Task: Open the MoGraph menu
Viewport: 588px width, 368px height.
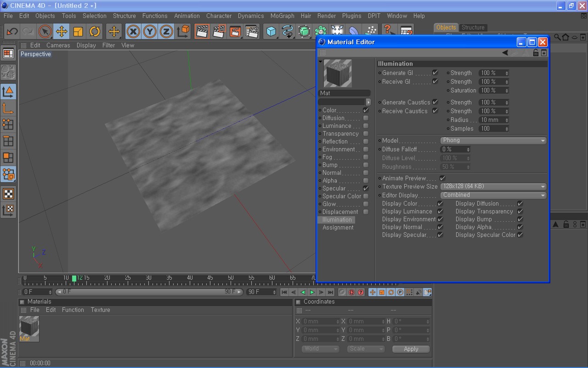Action: [282, 16]
